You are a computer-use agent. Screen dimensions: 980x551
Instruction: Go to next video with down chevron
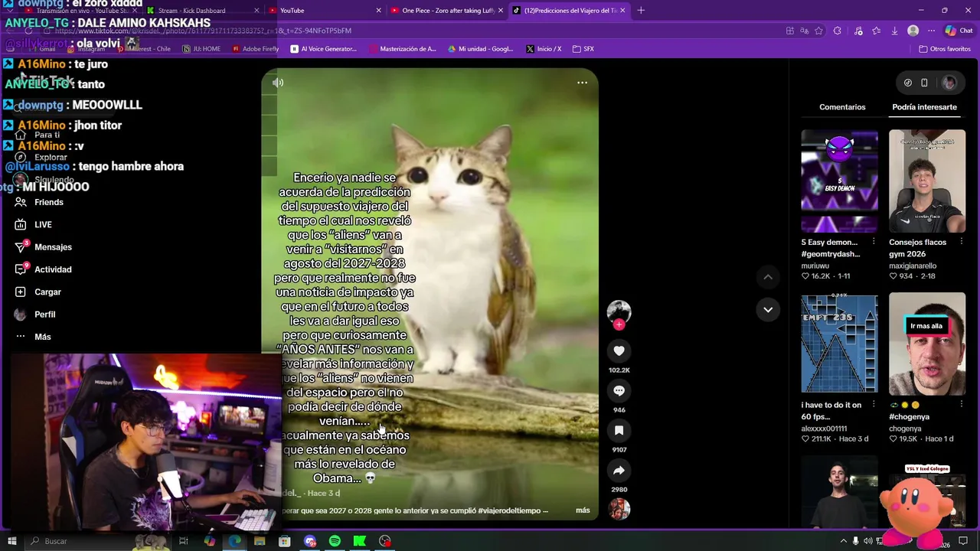click(x=767, y=309)
